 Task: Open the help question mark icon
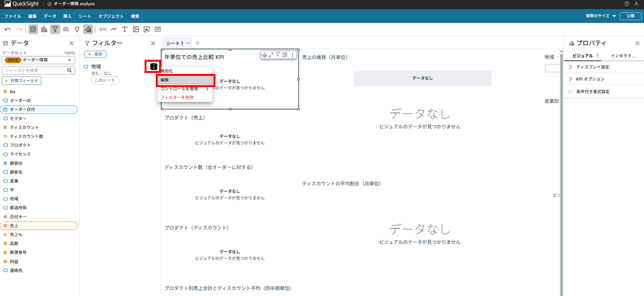tap(627, 4)
